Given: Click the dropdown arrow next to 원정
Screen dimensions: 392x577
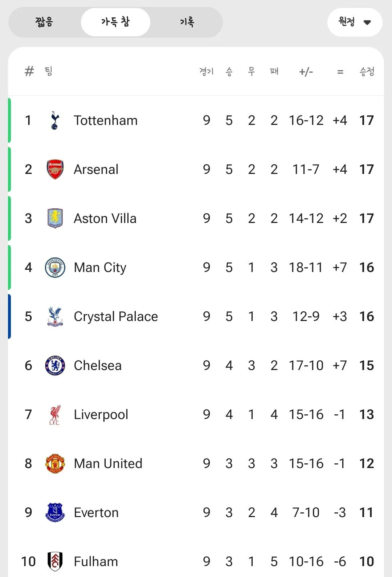Looking at the screenshot, I should [x=367, y=23].
